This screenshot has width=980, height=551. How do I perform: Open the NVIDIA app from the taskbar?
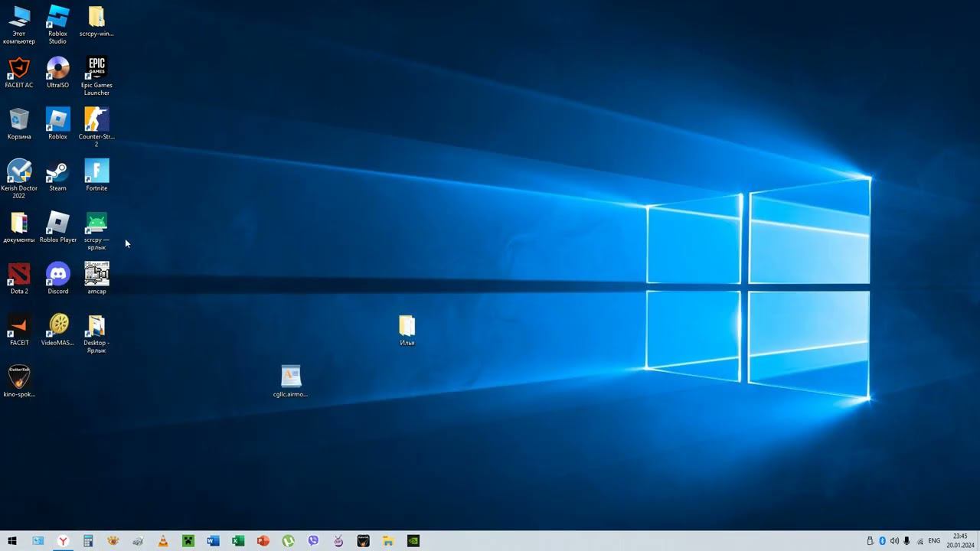click(413, 541)
